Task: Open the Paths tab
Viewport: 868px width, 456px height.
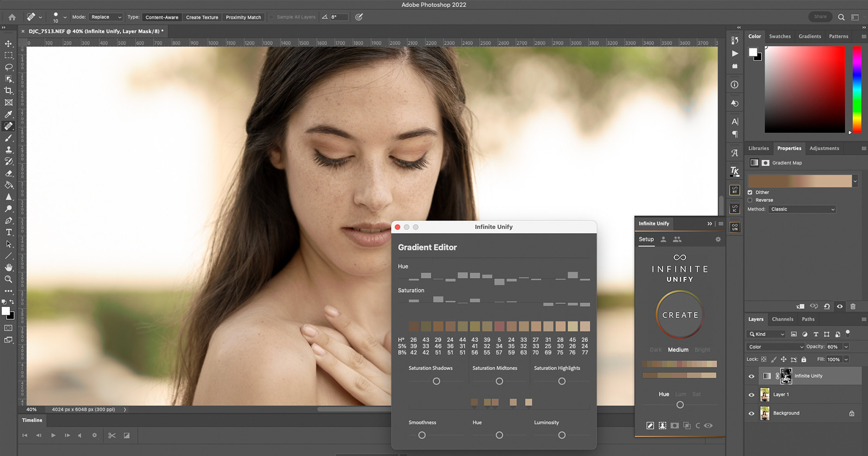Action: tap(808, 319)
